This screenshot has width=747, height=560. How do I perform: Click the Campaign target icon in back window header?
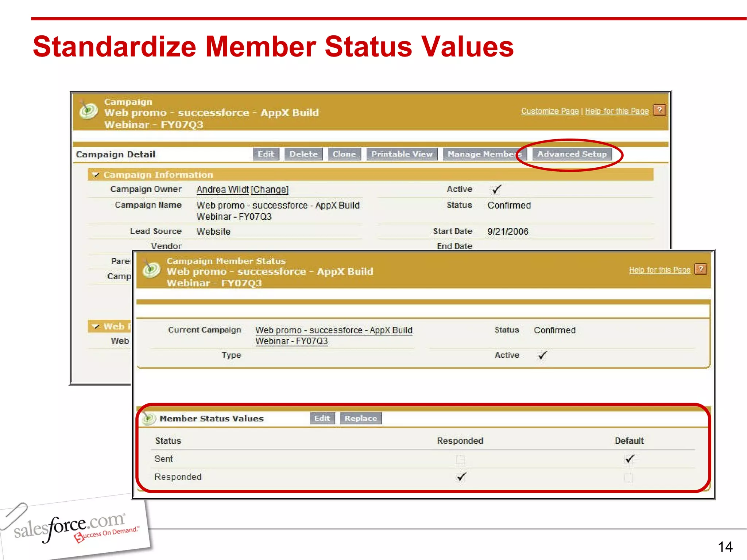(x=88, y=110)
